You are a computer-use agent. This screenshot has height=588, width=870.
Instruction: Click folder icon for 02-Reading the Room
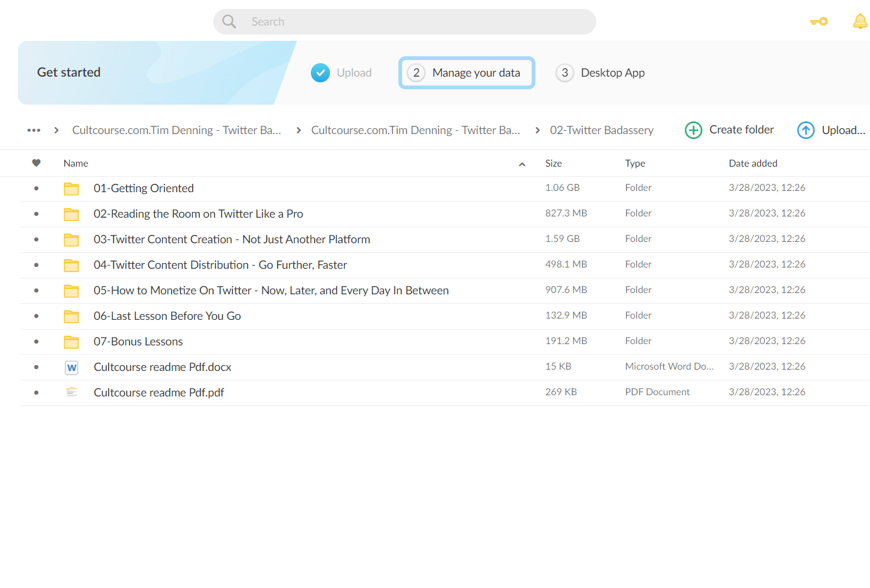coord(71,215)
